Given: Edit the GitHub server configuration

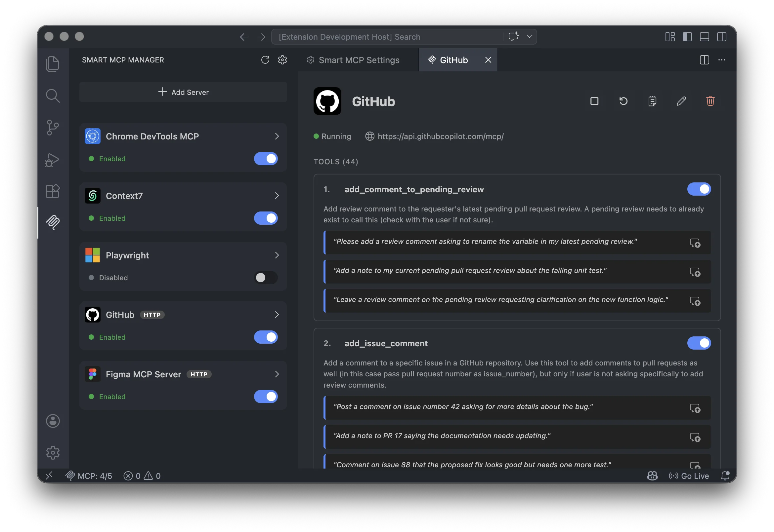Looking at the screenshot, I should pos(681,101).
